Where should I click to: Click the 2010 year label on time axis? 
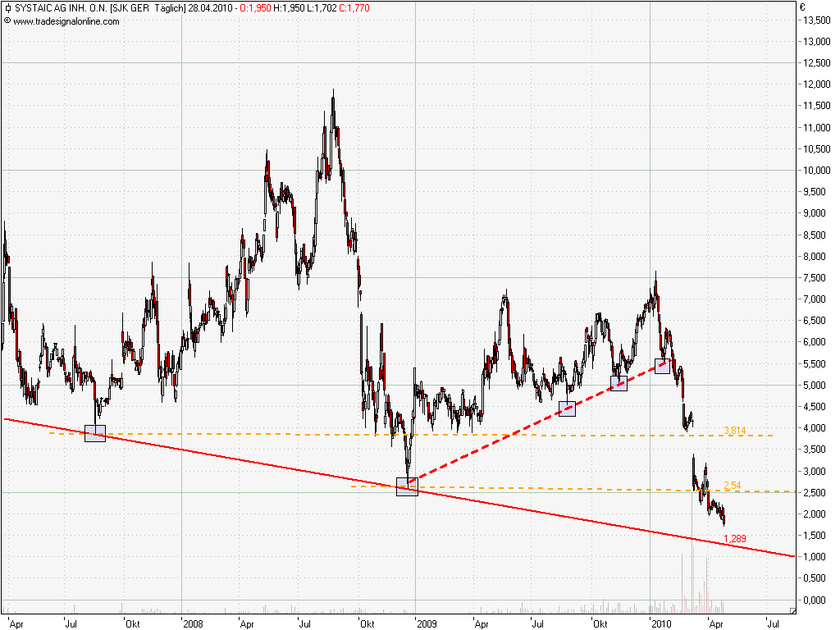pyautogui.click(x=661, y=623)
